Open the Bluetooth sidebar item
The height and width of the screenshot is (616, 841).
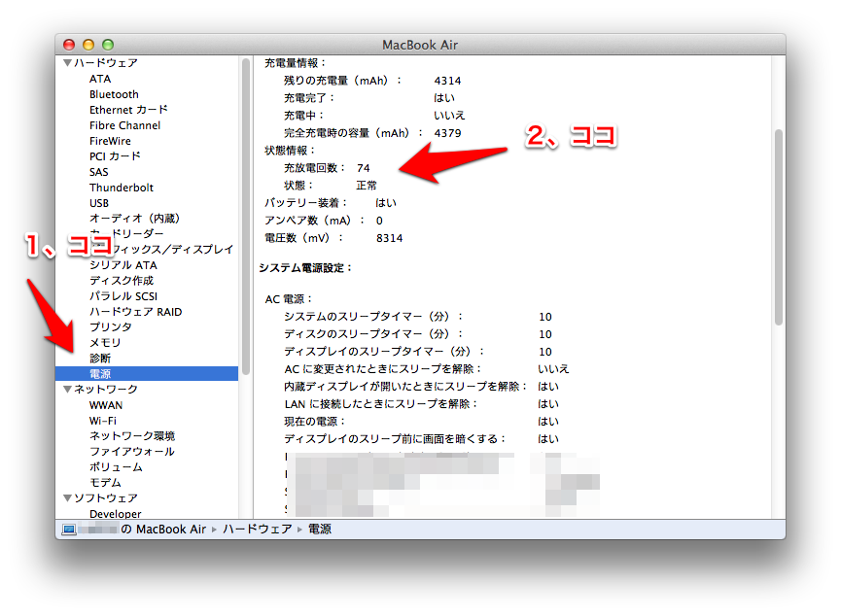coord(114,94)
